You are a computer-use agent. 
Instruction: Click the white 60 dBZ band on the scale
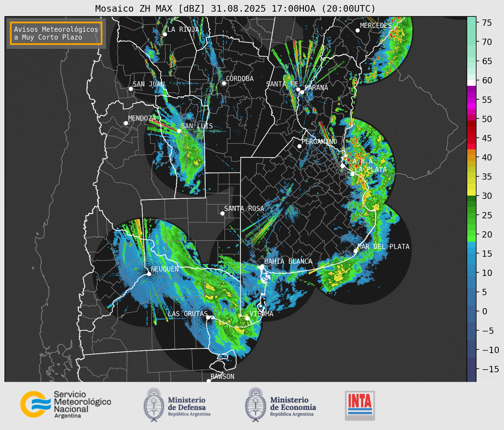pyautogui.click(x=471, y=83)
